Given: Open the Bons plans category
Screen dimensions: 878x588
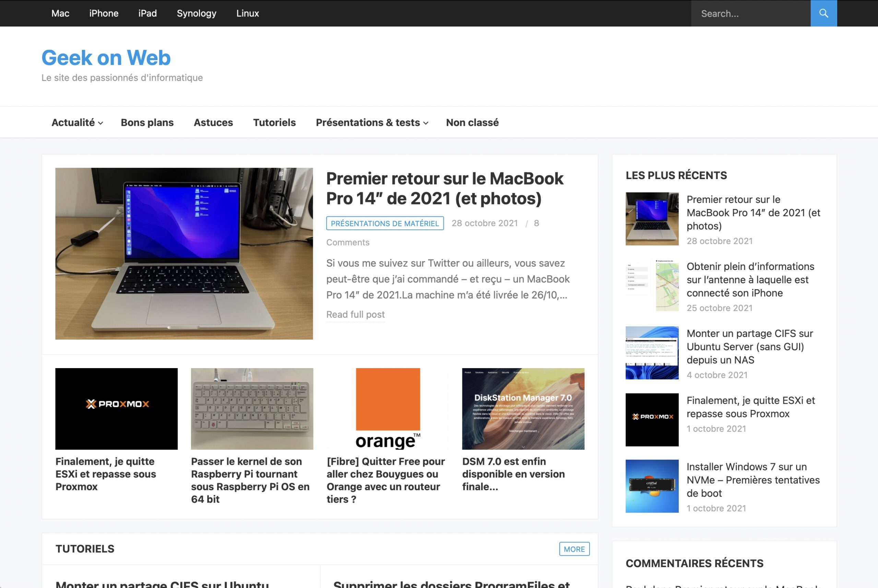Looking at the screenshot, I should 147,122.
